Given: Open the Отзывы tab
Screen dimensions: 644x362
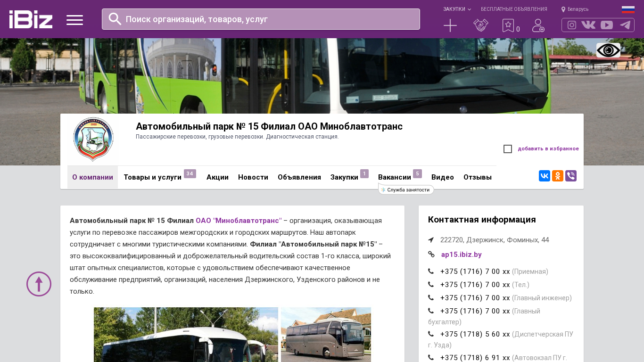Looking at the screenshot, I should coord(478,177).
